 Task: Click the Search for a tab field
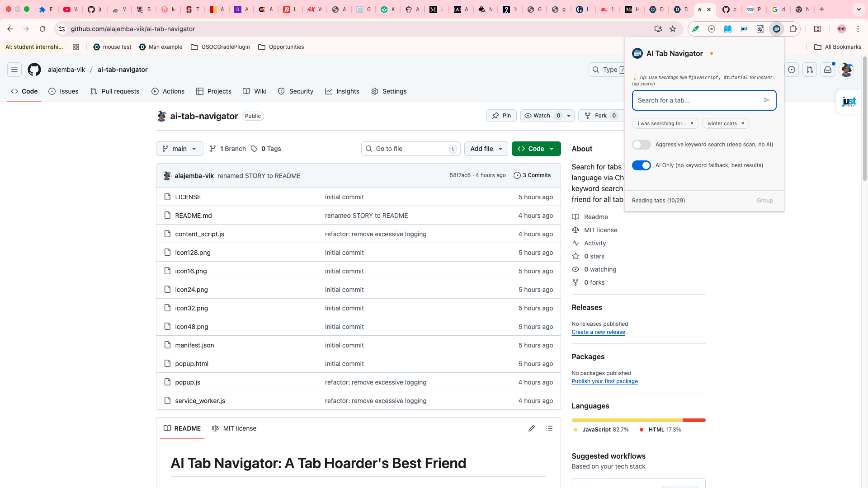pos(696,100)
